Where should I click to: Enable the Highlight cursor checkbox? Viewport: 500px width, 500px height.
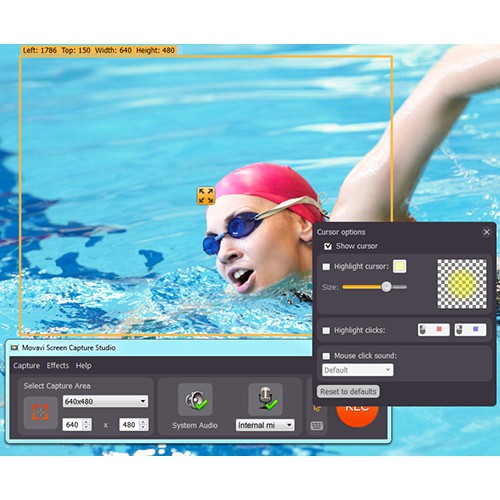coord(326,267)
